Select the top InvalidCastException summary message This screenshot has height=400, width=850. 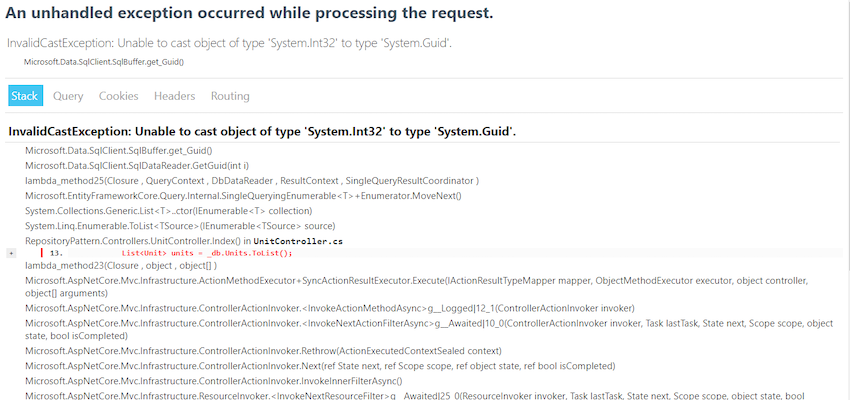(230, 43)
